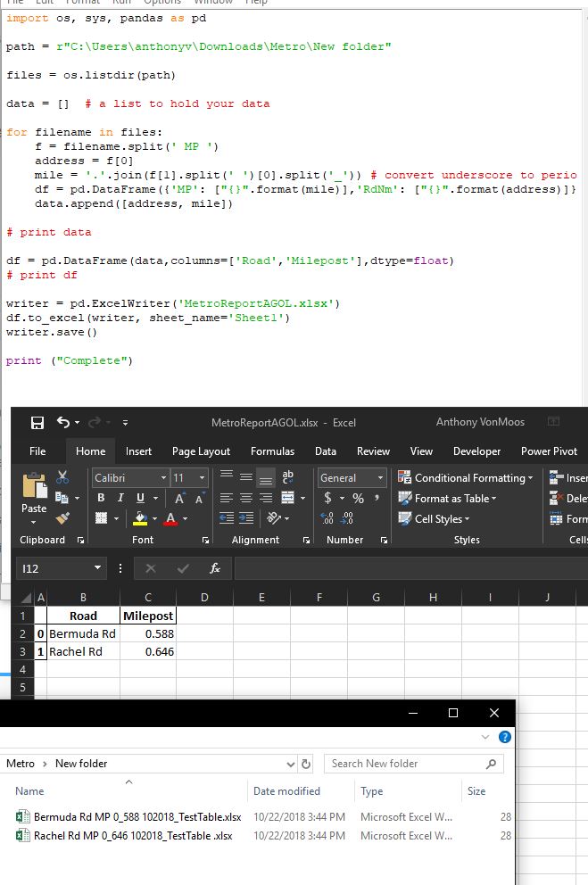The height and width of the screenshot is (885, 588).
Task: Open the font size 11 dropdown
Action: pos(202,478)
